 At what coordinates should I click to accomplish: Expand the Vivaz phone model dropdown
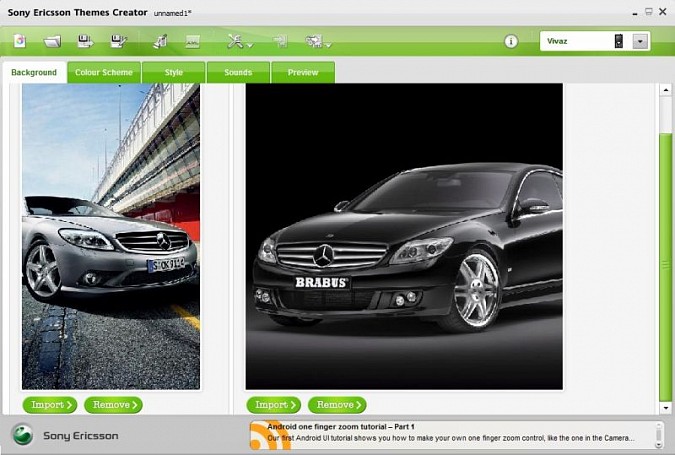click(640, 41)
